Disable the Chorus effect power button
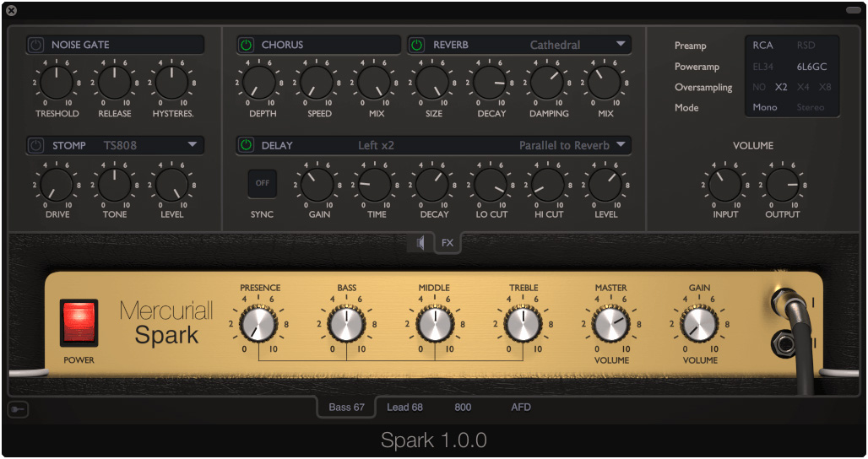The width and height of the screenshot is (868, 459). point(247,45)
